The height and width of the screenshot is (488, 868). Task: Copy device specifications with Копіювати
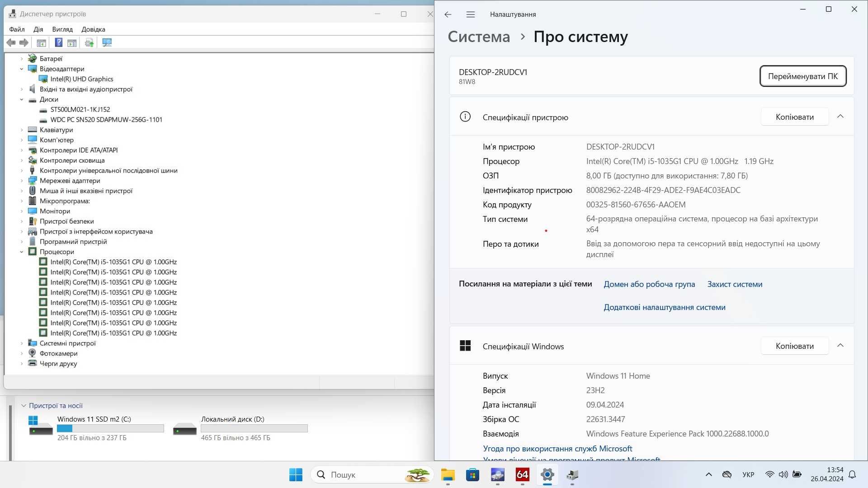coord(795,117)
